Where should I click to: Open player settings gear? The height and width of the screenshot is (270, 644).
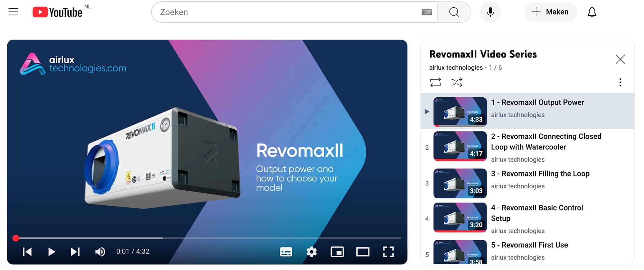click(x=311, y=252)
